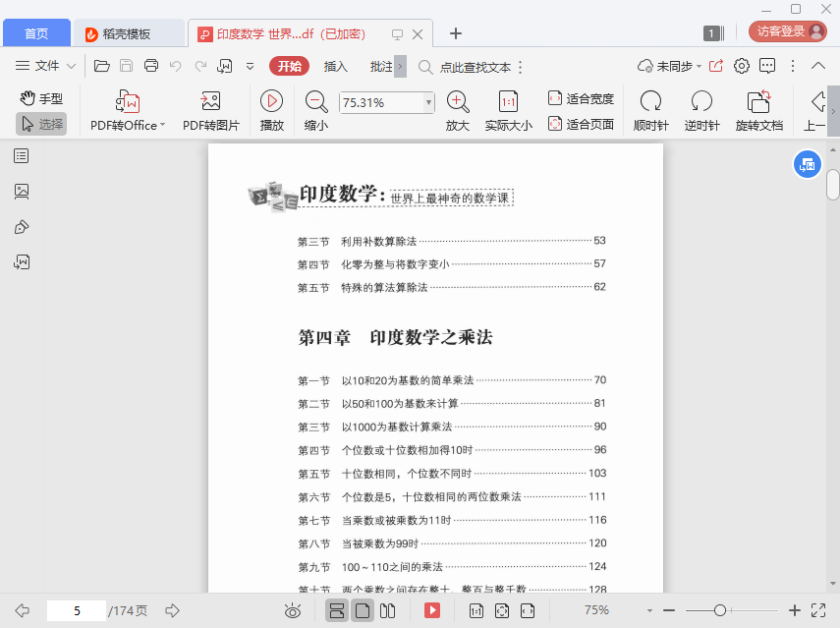This screenshot has width=840, height=628.
Task: Click the print icon
Action: (151, 66)
